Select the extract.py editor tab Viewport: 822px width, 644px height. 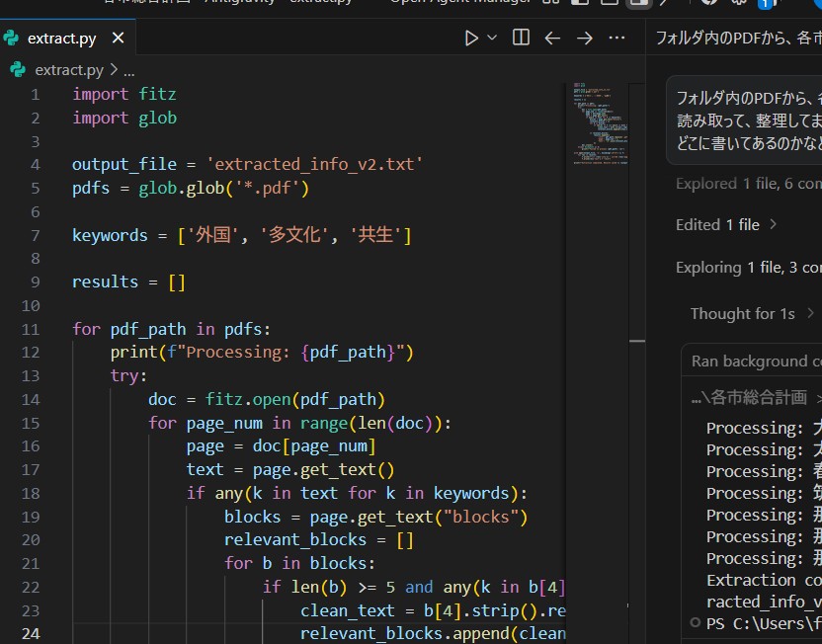[x=61, y=39]
